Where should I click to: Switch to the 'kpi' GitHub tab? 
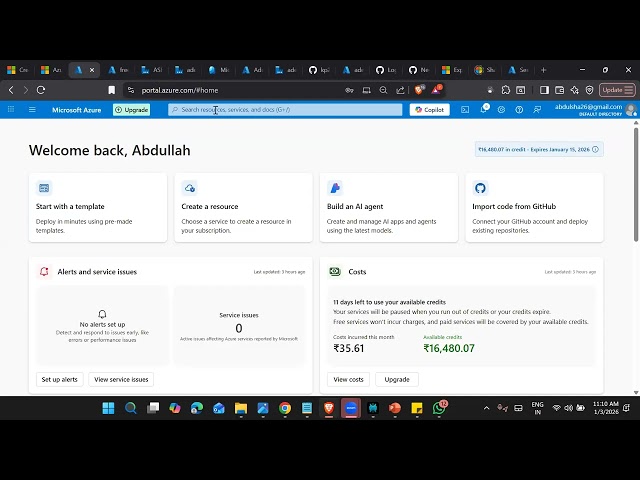coord(319,70)
